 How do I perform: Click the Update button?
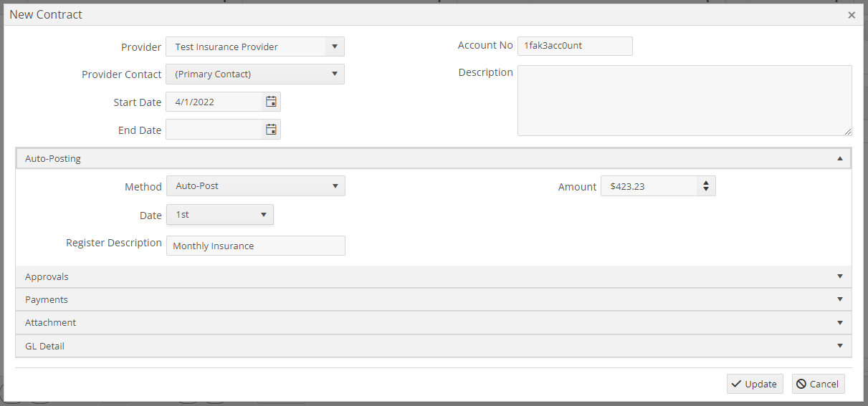[755, 384]
